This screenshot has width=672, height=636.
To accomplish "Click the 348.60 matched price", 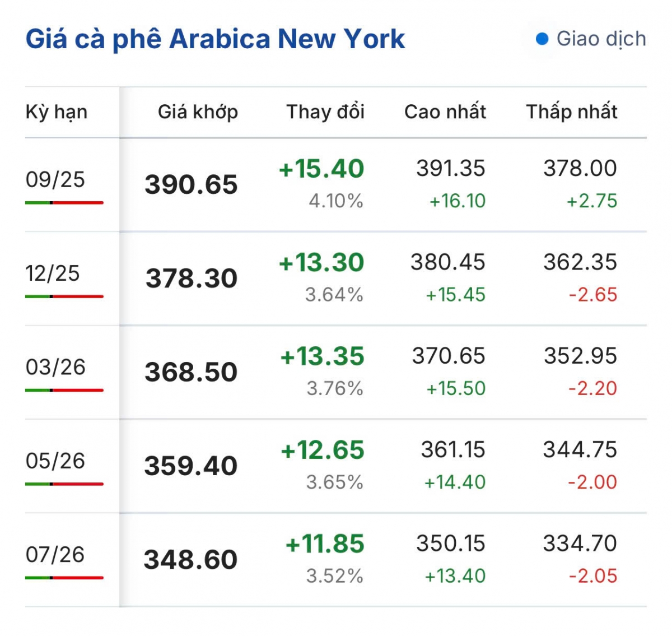I will pyautogui.click(x=191, y=560).
